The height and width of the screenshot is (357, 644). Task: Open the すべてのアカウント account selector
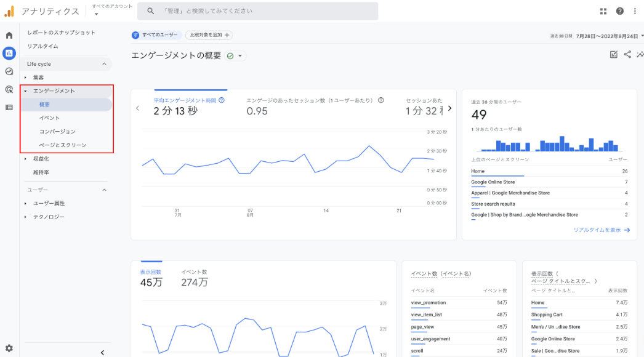pos(111,10)
